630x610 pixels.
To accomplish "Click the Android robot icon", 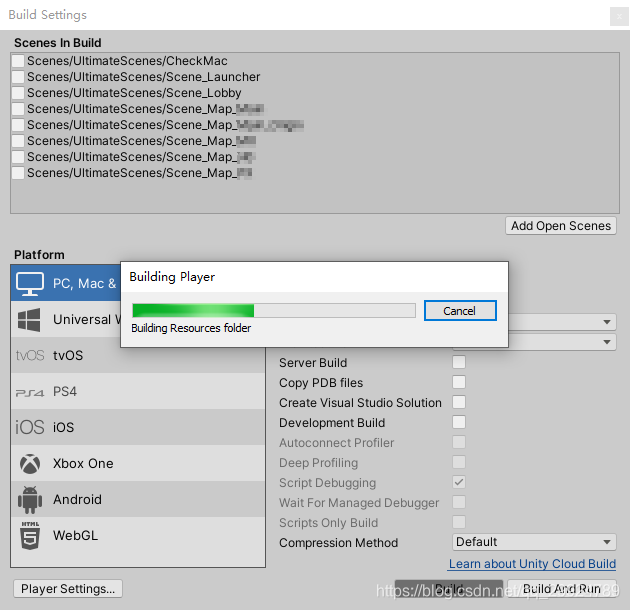I will click(x=30, y=499).
